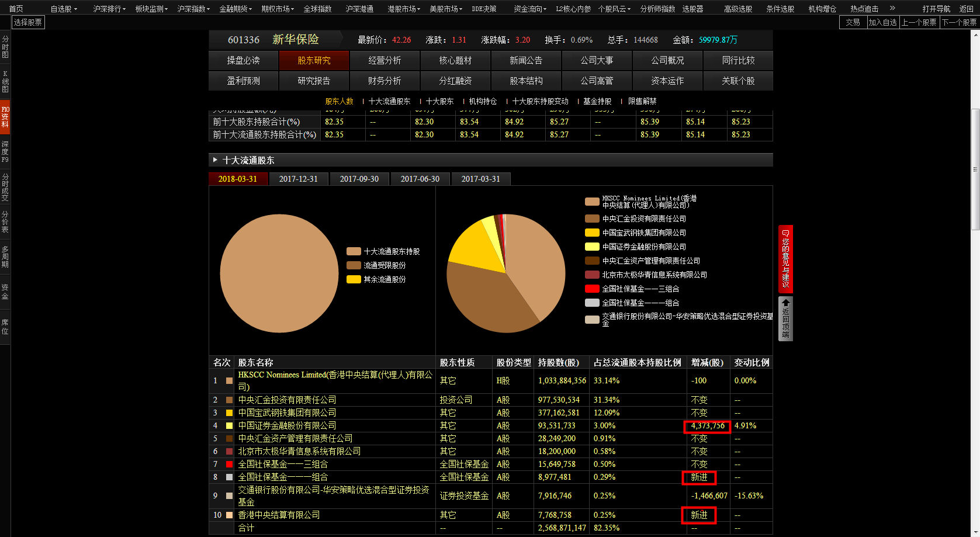The width and height of the screenshot is (980, 537).
Task: Go to next stock with 下一个股票
Action: click(960, 22)
